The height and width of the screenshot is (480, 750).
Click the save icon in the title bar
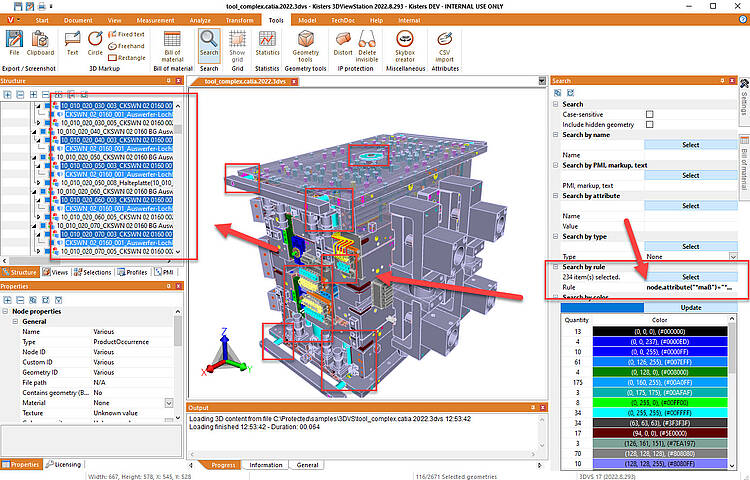click(18, 6)
